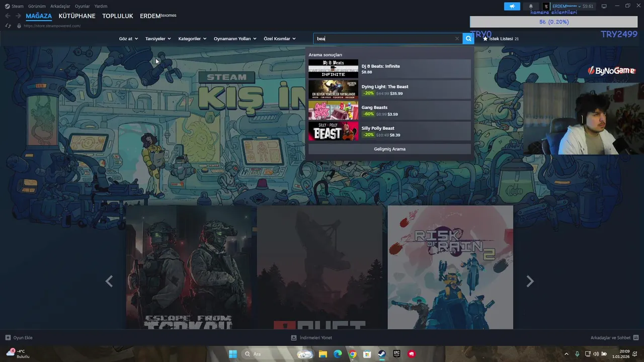Click the blue search magnifier button
Screen dimensions: 644x362
tap(468, 38)
